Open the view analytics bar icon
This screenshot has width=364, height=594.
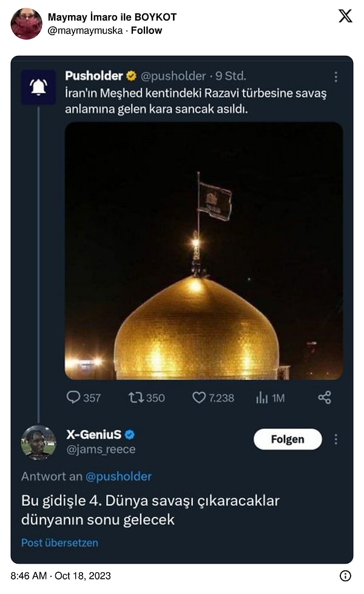click(262, 397)
